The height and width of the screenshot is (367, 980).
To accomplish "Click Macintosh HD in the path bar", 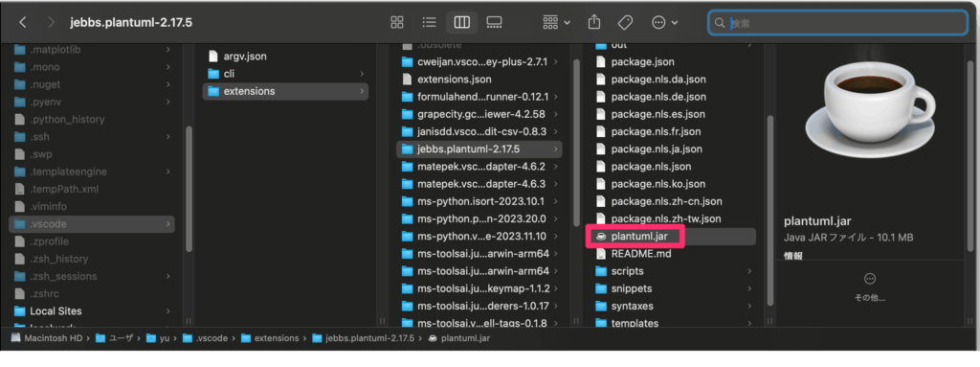I will point(48,339).
